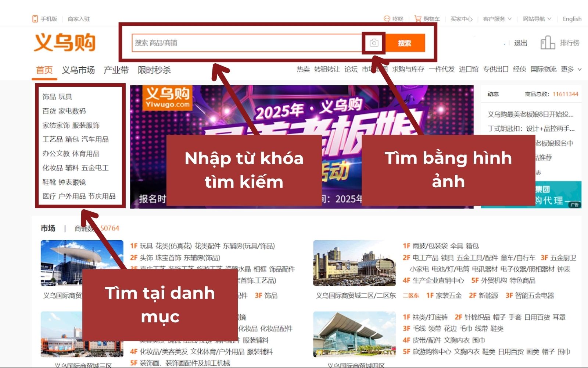The image size is (588, 368).
Task: Click the mobile version phone icon
Action: point(35,19)
